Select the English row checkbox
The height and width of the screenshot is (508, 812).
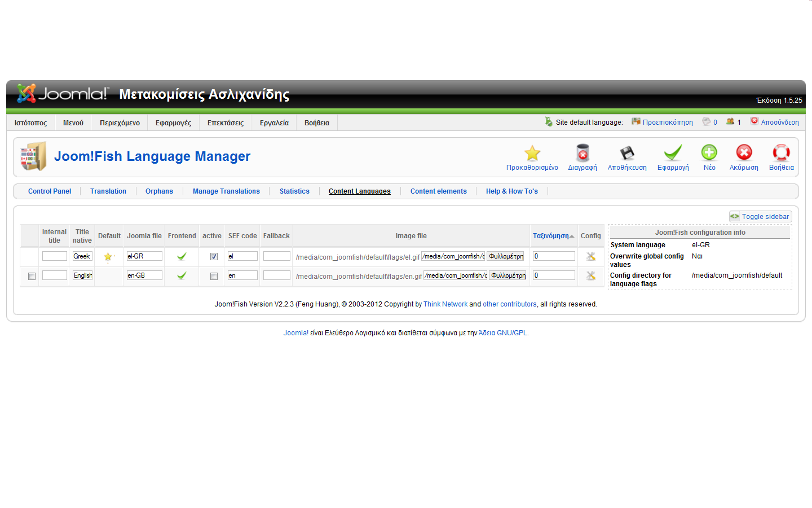[x=32, y=276]
